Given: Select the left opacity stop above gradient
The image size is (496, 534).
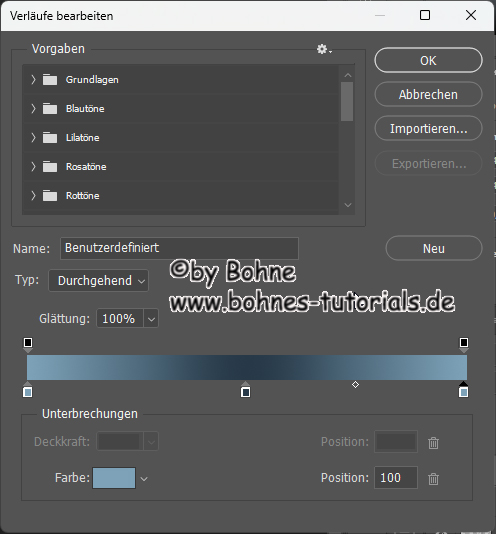Looking at the screenshot, I should pos(28,344).
